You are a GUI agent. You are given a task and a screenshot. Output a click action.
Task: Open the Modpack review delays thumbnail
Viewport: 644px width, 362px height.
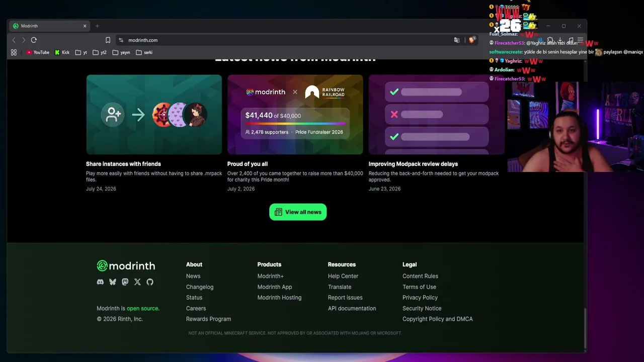(436, 115)
